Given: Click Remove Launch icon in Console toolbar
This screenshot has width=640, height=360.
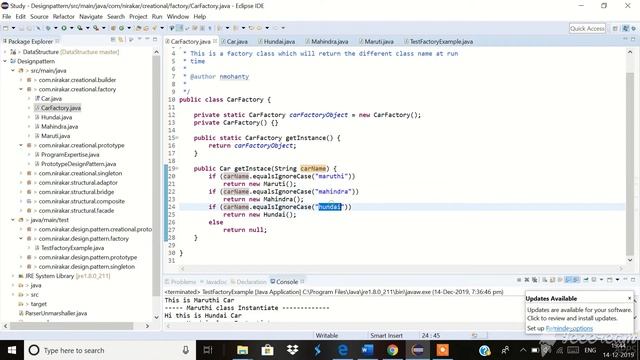Looking at the screenshot, I should pos(527,280).
